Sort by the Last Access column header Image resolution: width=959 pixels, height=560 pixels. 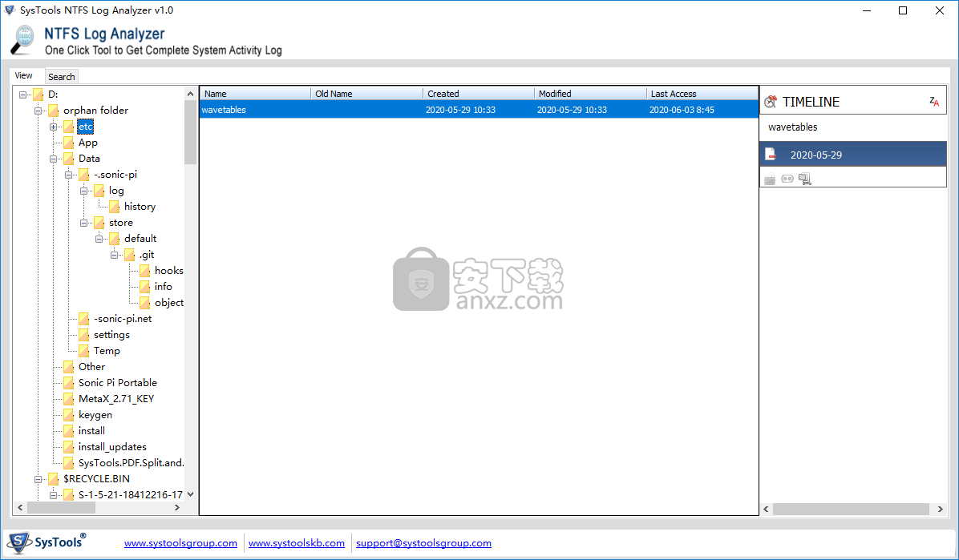(702, 94)
